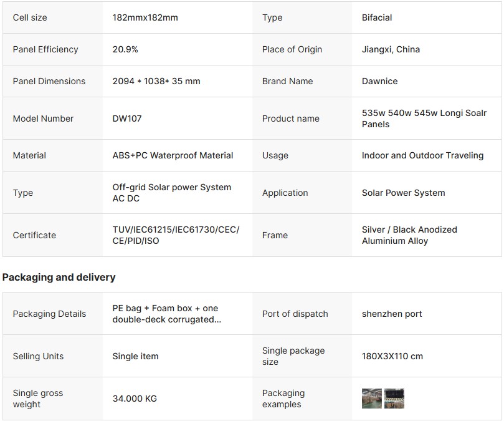Click the 180X3X110 cm package size

(392, 356)
